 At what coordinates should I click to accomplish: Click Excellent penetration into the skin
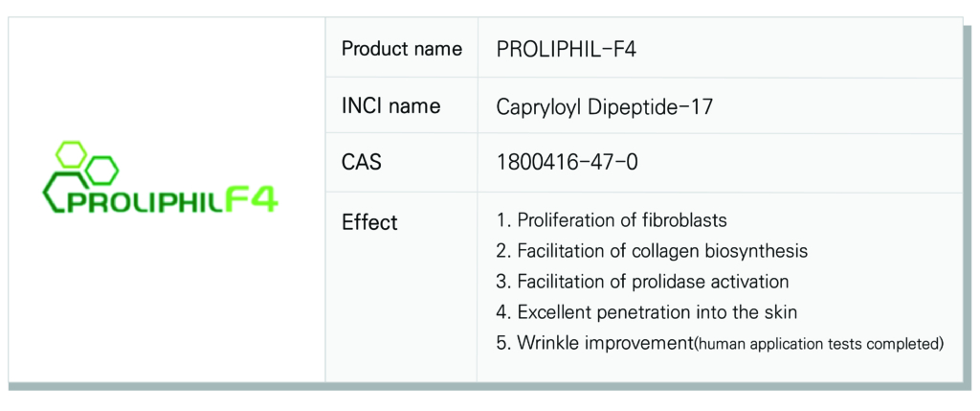647,311
